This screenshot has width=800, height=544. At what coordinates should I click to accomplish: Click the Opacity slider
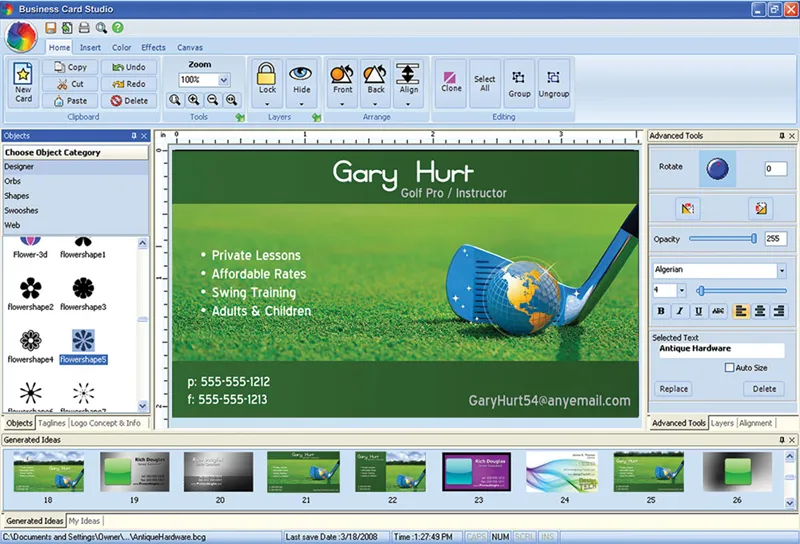tap(723, 238)
